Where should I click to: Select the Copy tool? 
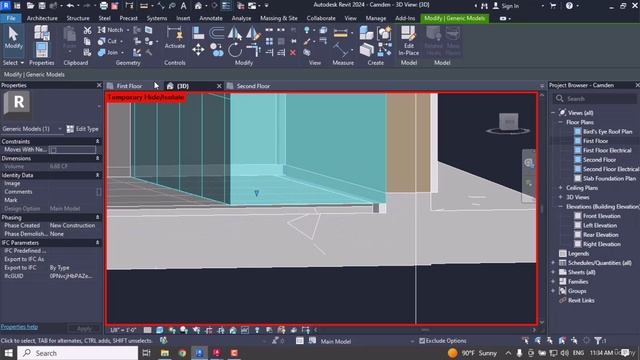pyautogui.click(x=217, y=50)
